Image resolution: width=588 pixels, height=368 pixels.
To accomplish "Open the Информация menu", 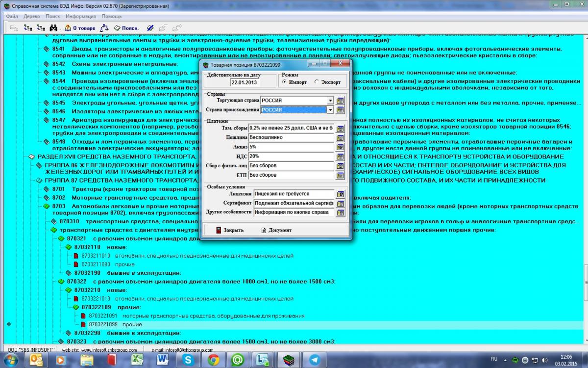I will click(81, 16).
